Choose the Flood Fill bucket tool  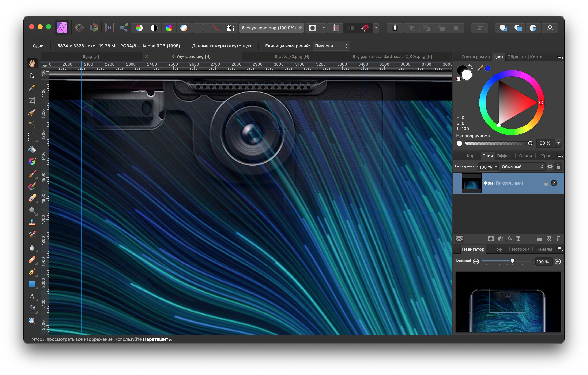click(32, 149)
